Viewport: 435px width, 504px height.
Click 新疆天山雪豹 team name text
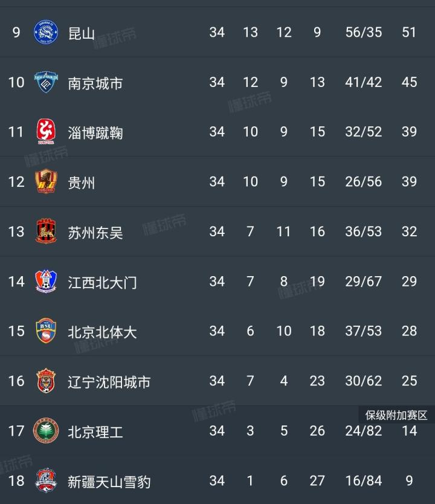tap(109, 482)
